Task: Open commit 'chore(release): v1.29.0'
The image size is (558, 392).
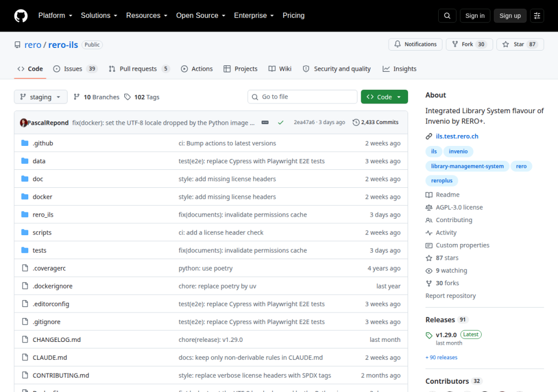Action: tap(211, 340)
